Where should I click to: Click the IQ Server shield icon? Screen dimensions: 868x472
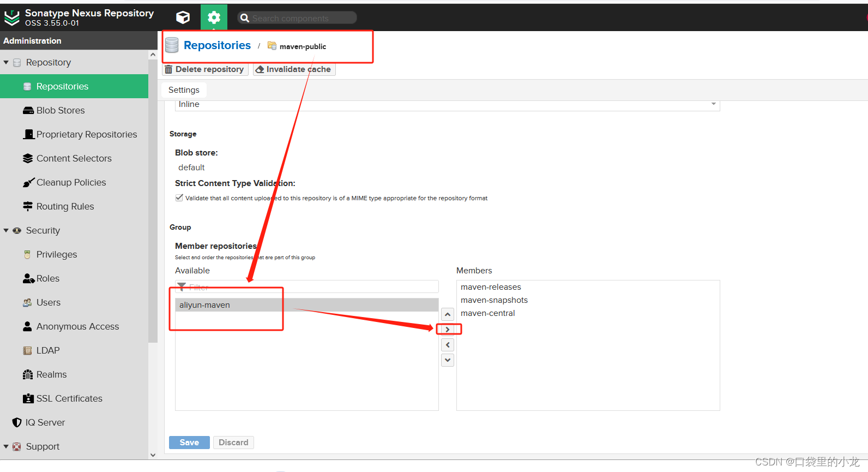pyautogui.click(x=17, y=422)
